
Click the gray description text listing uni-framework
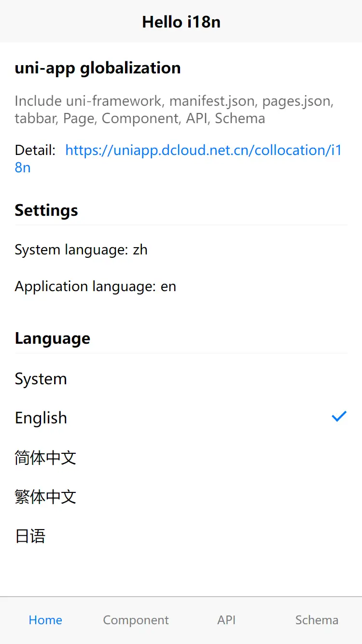click(x=174, y=110)
